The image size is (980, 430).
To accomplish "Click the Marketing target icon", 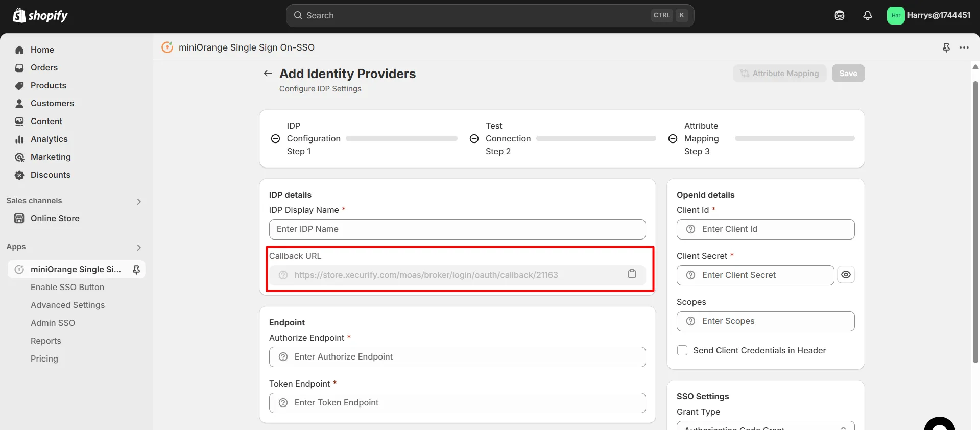I will click(19, 157).
